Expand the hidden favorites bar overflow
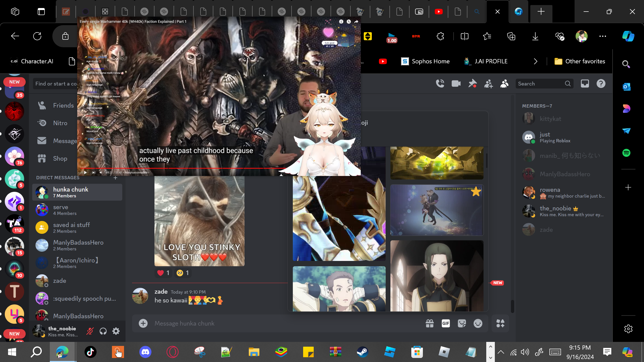Viewport: 644px width, 362px height. point(536,61)
